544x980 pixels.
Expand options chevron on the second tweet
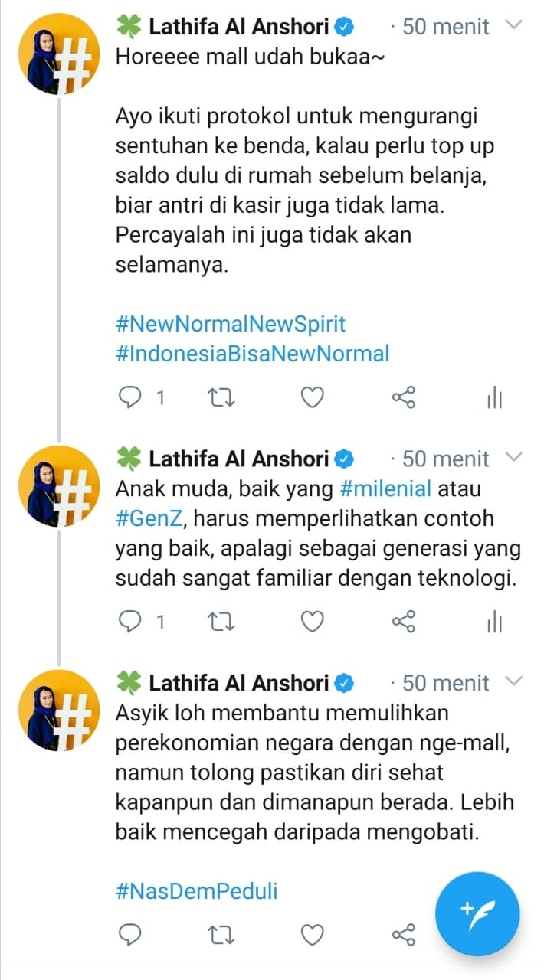click(x=514, y=457)
